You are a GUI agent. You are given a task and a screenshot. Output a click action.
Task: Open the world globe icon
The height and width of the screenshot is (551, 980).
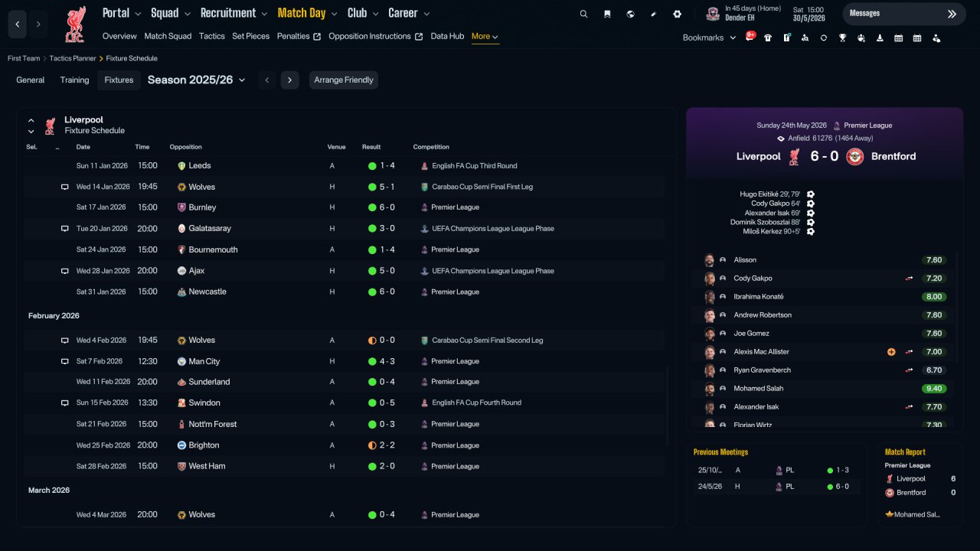pos(630,14)
